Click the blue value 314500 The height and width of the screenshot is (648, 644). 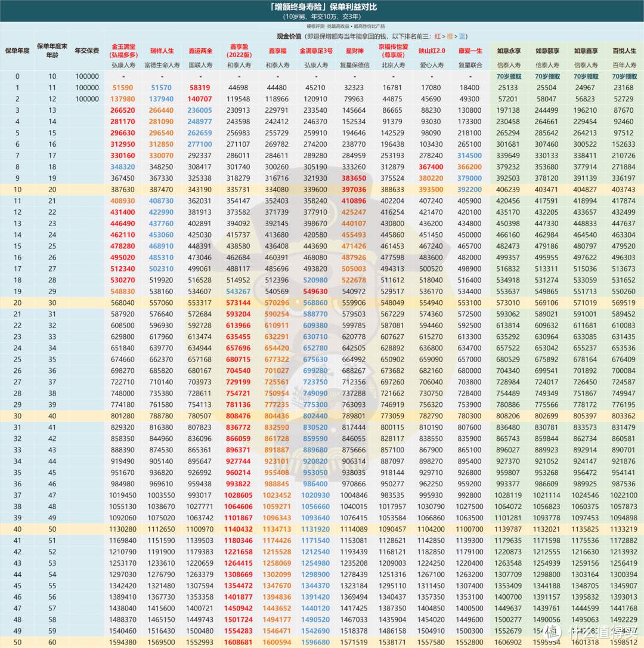click(x=470, y=156)
